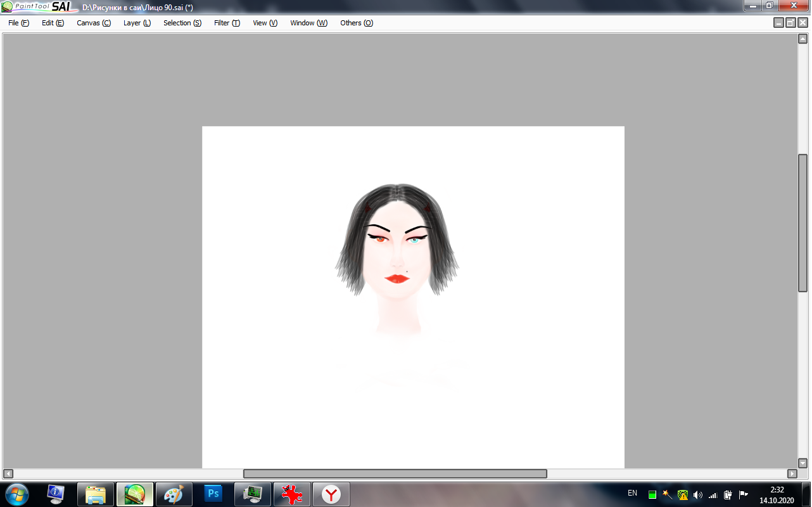The image size is (812, 507).
Task: Click the network signal tray icon
Action: click(x=713, y=494)
